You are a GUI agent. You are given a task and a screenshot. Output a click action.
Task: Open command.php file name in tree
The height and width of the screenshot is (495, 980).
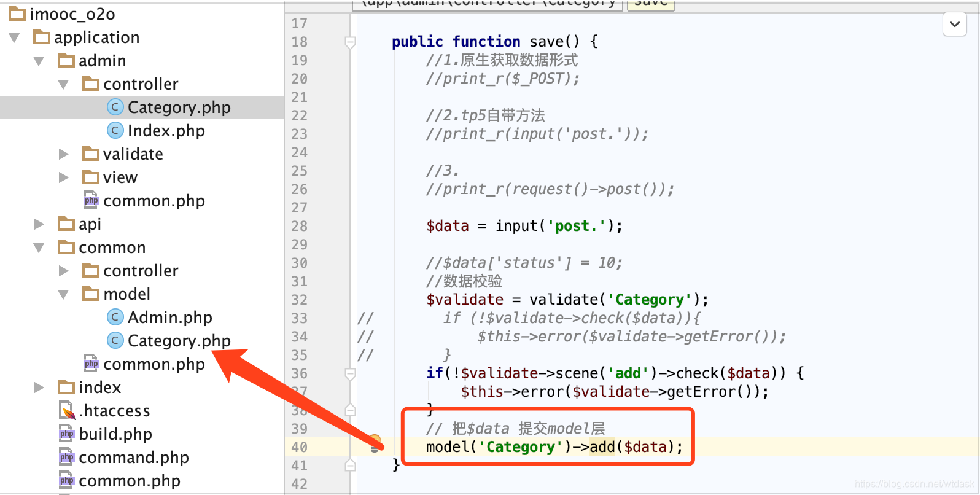[133, 457]
